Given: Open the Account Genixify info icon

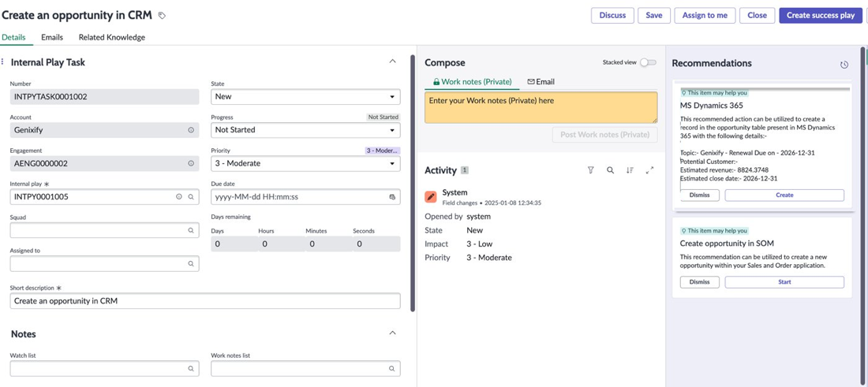Looking at the screenshot, I should (191, 130).
